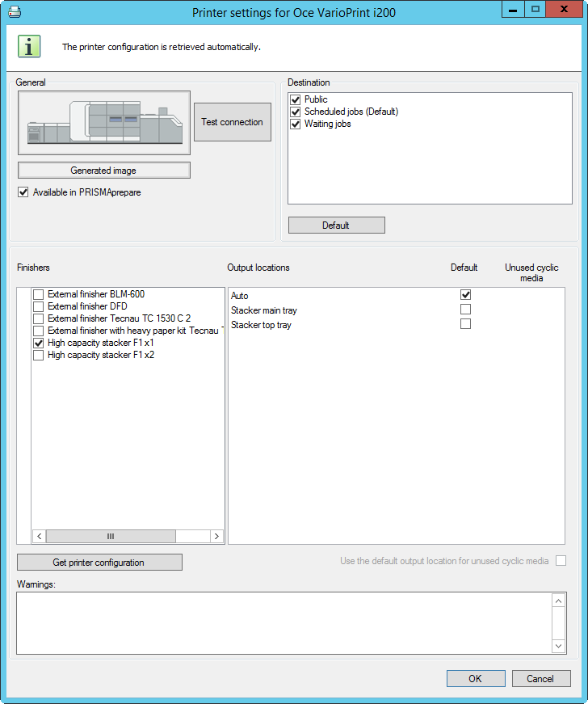
Task: Select the Stacker main tray row
Action: [396, 310]
